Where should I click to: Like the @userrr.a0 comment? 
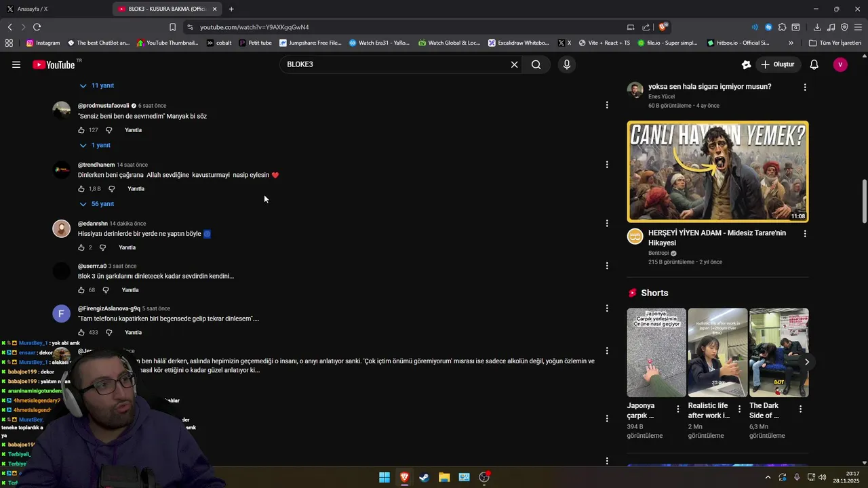81,290
